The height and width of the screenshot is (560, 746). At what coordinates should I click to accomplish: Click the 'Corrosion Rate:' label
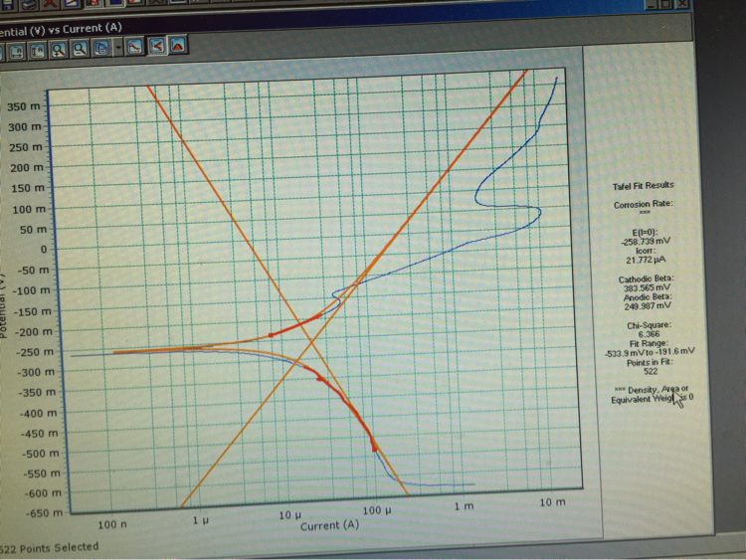coord(644,204)
